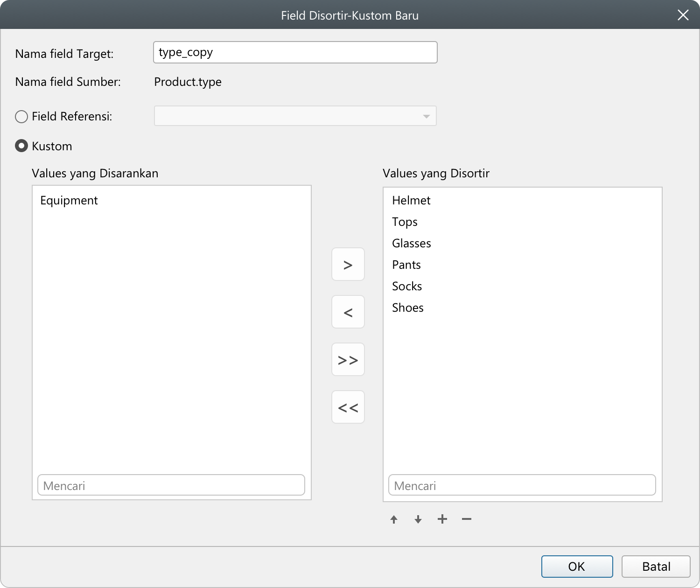Focus search box under suggested values
The image size is (700, 588).
pyautogui.click(x=171, y=486)
